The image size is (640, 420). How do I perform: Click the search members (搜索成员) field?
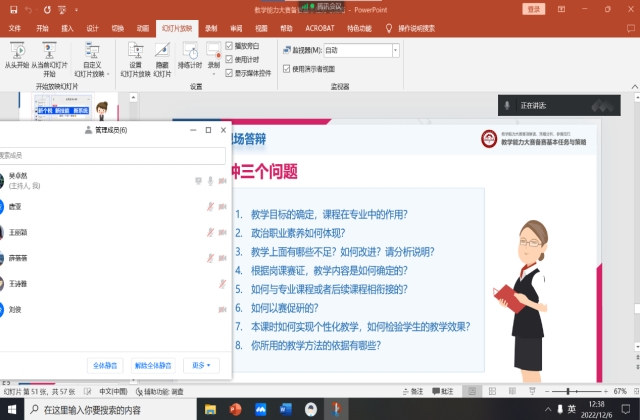(110, 156)
